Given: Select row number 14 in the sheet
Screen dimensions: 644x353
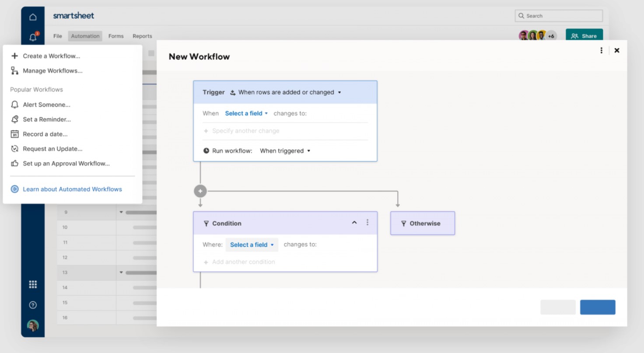Looking at the screenshot, I should point(65,287).
